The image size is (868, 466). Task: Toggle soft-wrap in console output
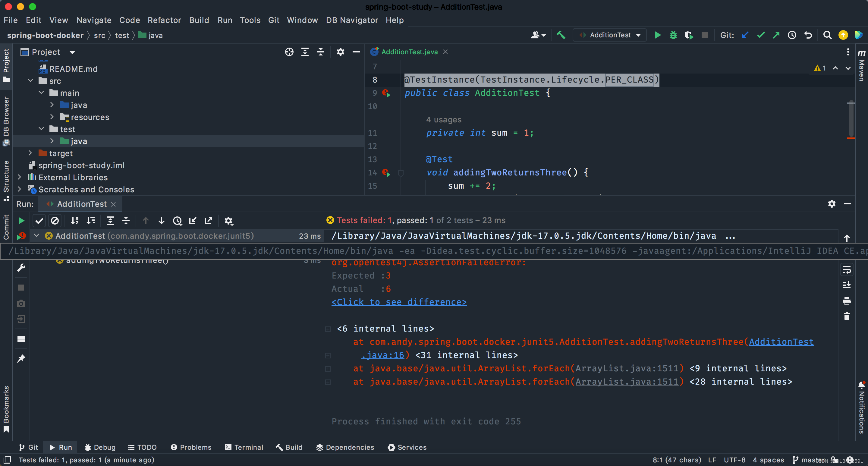847,269
